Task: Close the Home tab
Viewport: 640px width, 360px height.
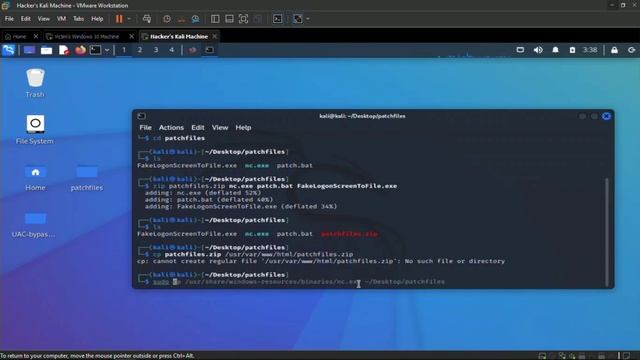Action: [x=36, y=36]
